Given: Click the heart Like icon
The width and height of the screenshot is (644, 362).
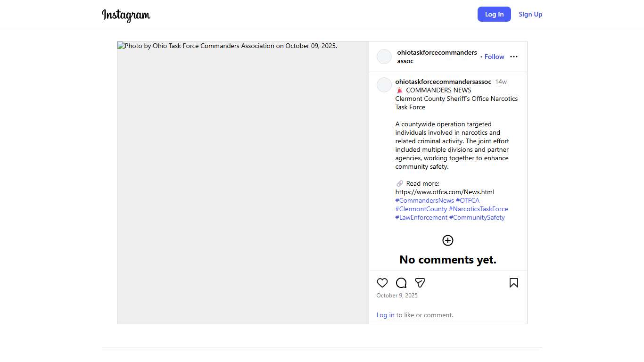Looking at the screenshot, I should (x=382, y=283).
